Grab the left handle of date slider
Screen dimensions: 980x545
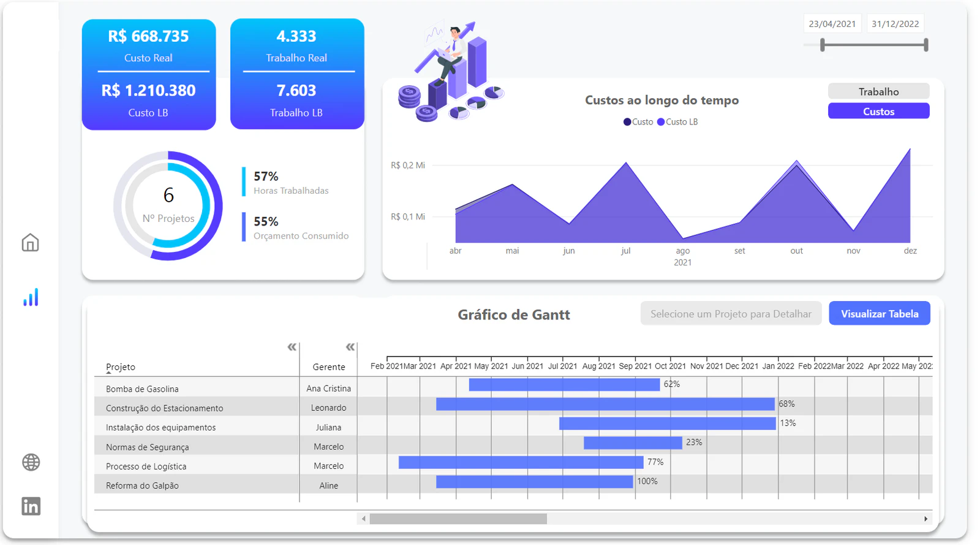pyautogui.click(x=823, y=45)
